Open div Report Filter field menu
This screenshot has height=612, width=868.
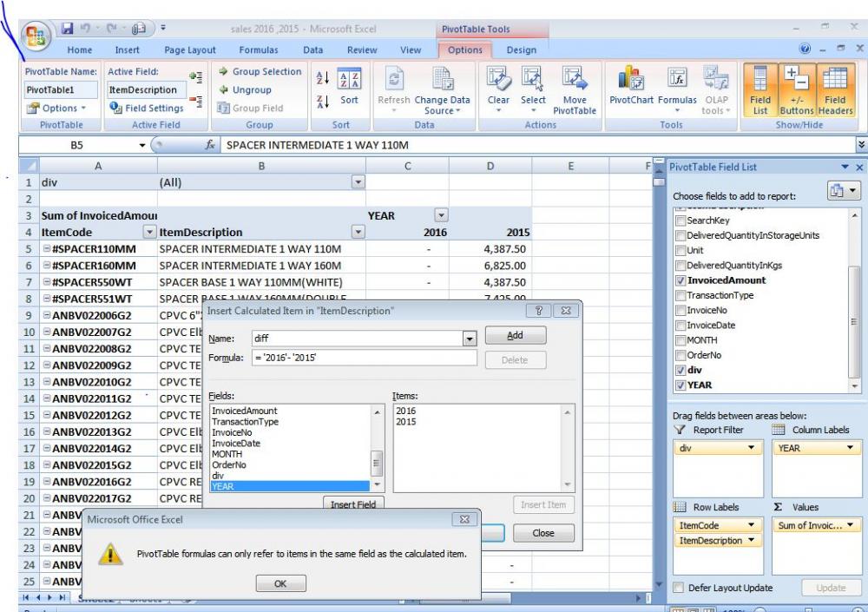pos(751,448)
